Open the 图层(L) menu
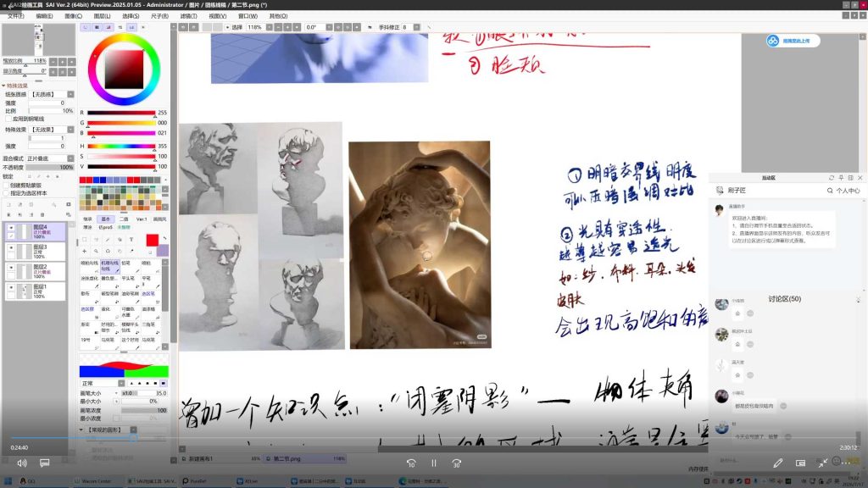The image size is (868, 488). pyautogui.click(x=102, y=16)
